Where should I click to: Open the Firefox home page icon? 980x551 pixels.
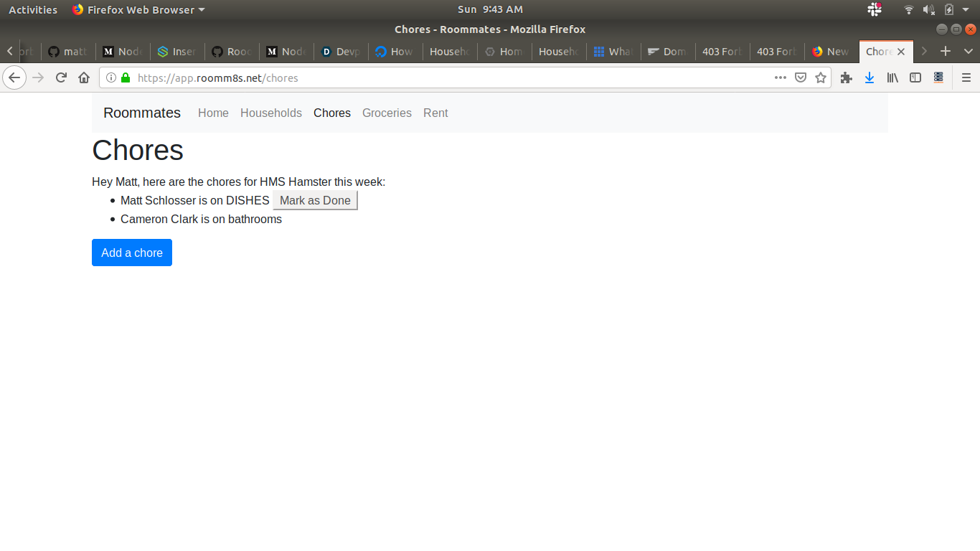click(x=84, y=77)
